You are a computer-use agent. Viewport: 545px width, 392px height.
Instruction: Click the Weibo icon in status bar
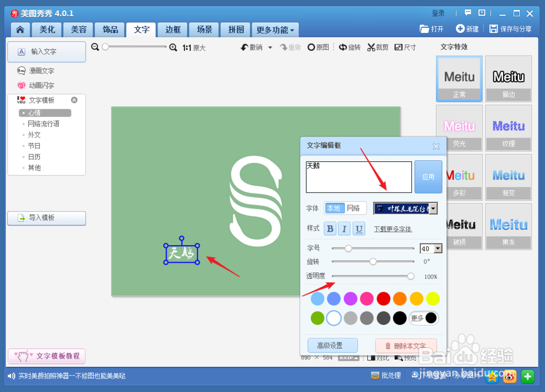tap(510, 376)
